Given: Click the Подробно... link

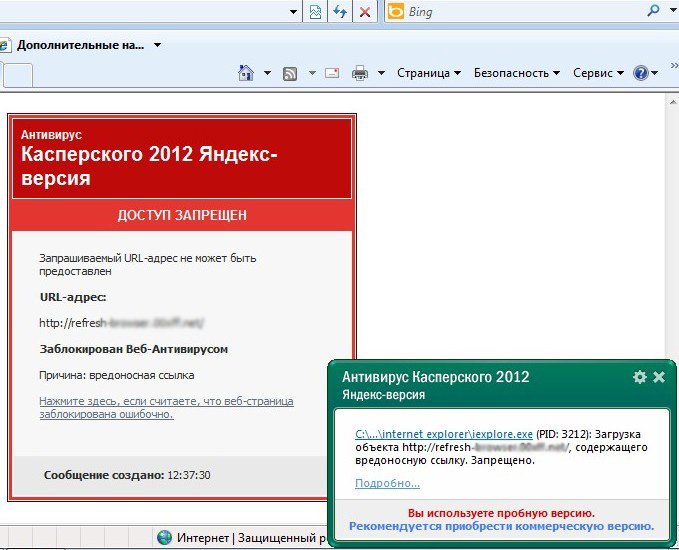Looking at the screenshot, I should tap(387, 483).
